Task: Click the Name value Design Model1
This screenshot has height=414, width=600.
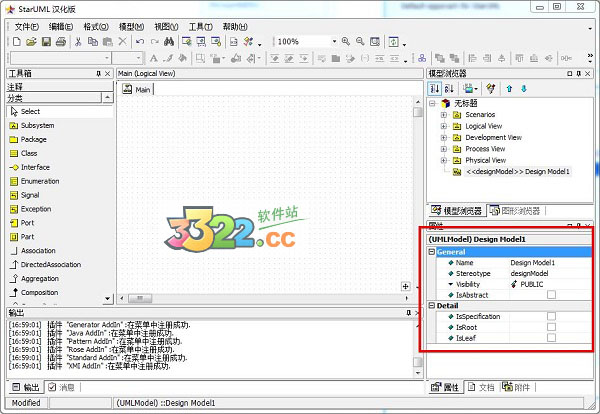Action: point(533,263)
